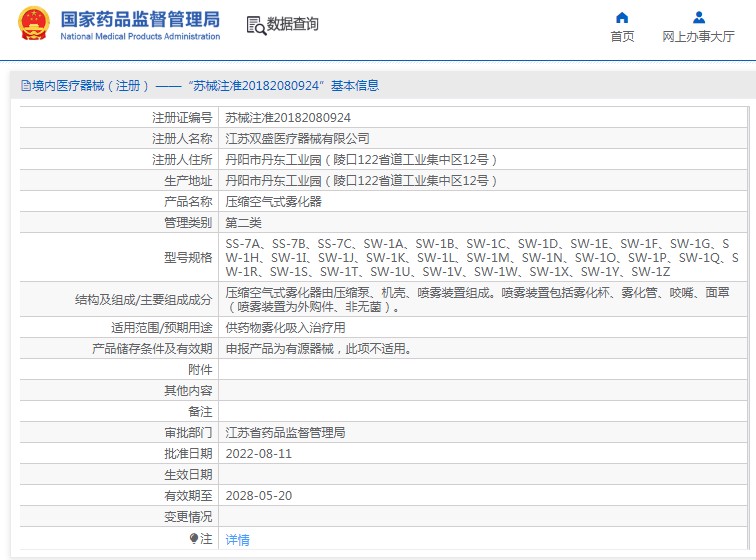Click the 注册人名称 row label
This screenshot has height=560, width=756.
(x=182, y=139)
